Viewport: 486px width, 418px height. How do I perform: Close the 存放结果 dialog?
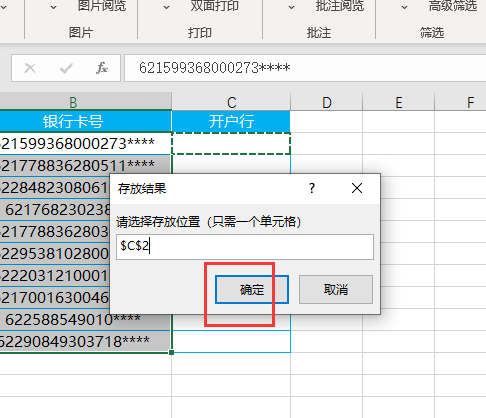(x=357, y=188)
